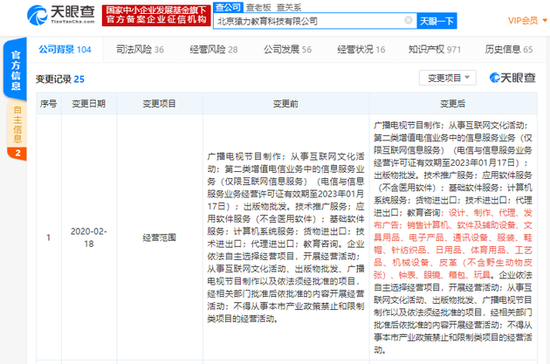
Task: Click the 变更前 column header
Action: coord(286,104)
